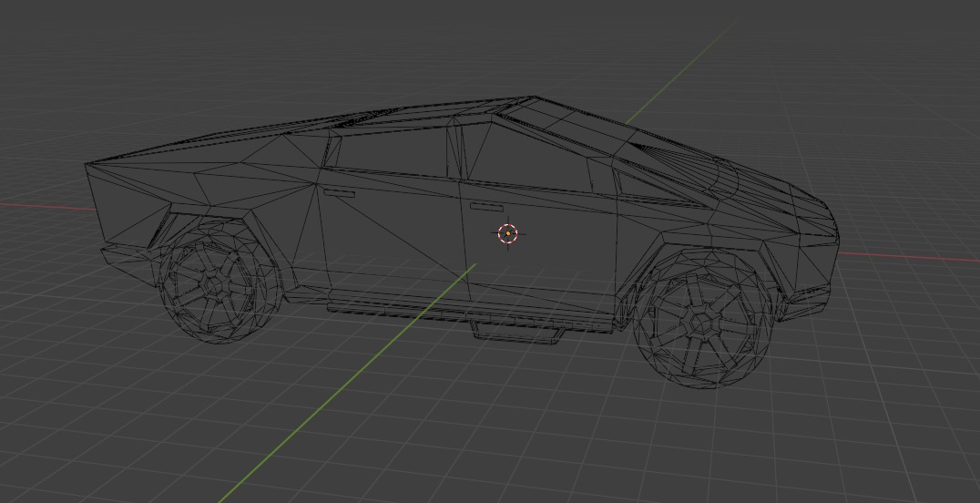Select the rear wheel hub of the truck
Viewport: 980px width, 503px height.
214,284
